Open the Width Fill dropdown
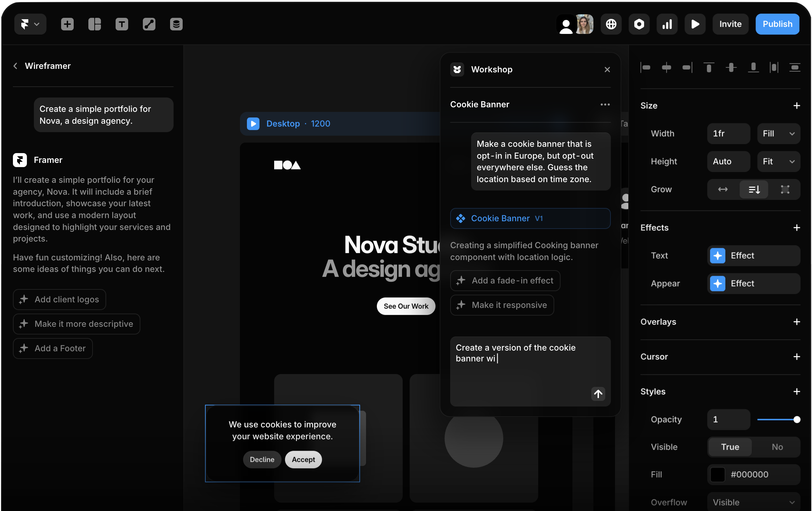 (x=778, y=134)
